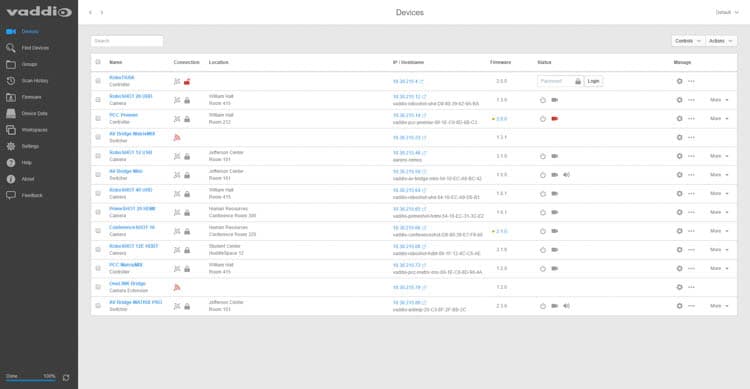Check the PCC Premier row checkbox
This screenshot has width=750, height=389.
click(98, 119)
